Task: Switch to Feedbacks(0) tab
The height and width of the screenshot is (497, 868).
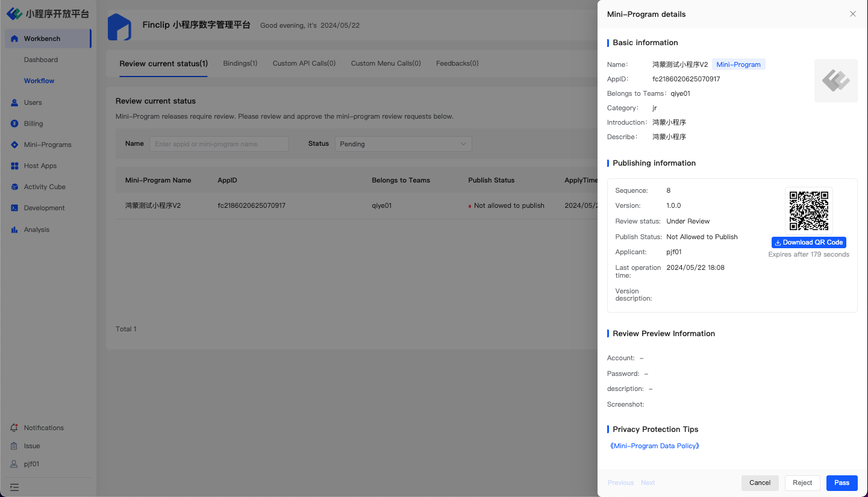Action: [x=457, y=63]
